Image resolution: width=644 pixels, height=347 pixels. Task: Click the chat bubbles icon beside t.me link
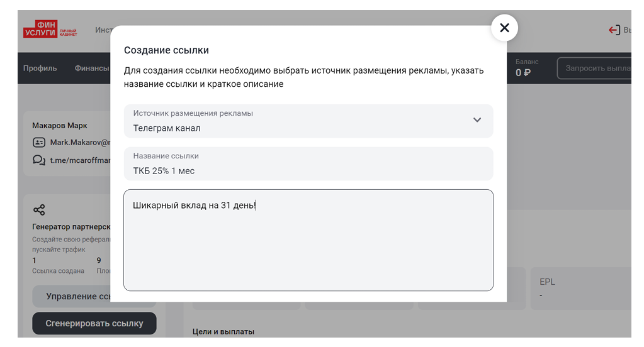pyautogui.click(x=39, y=160)
